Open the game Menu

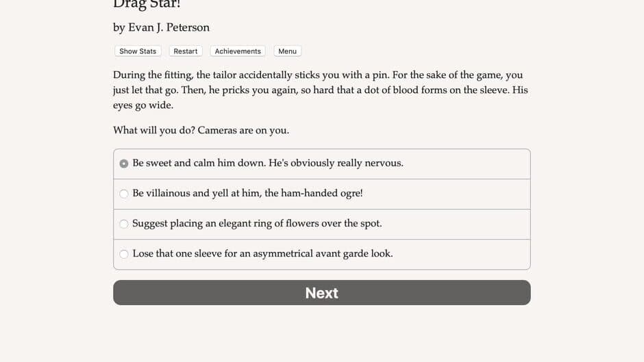tap(287, 51)
